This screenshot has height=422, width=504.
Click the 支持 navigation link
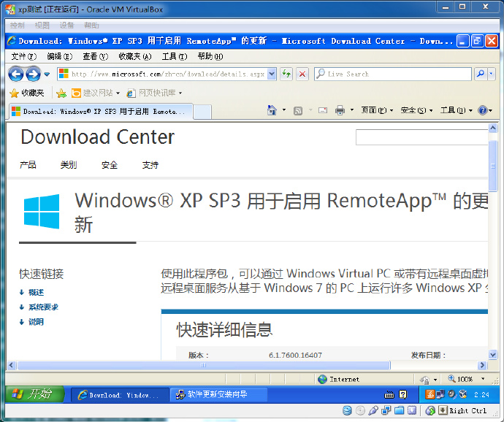coord(150,165)
